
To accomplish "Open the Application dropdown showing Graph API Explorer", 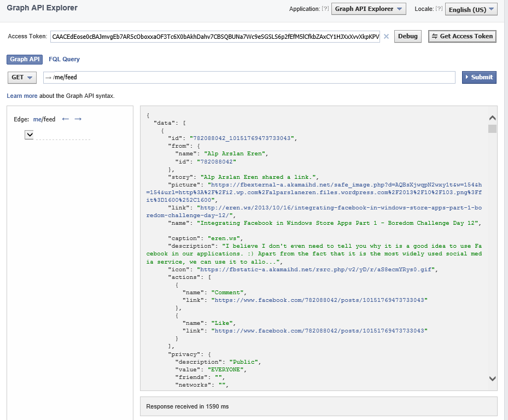I will (x=369, y=9).
